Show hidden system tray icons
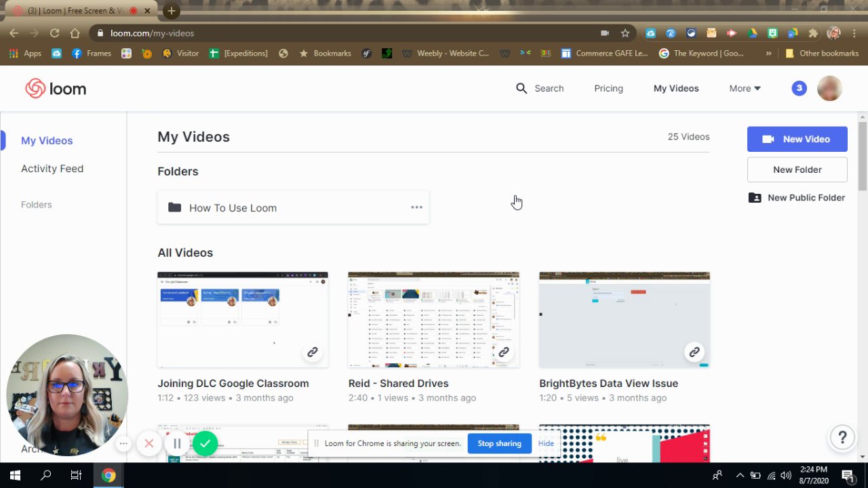Screen dimensions: 868x488 coord(740,475)
